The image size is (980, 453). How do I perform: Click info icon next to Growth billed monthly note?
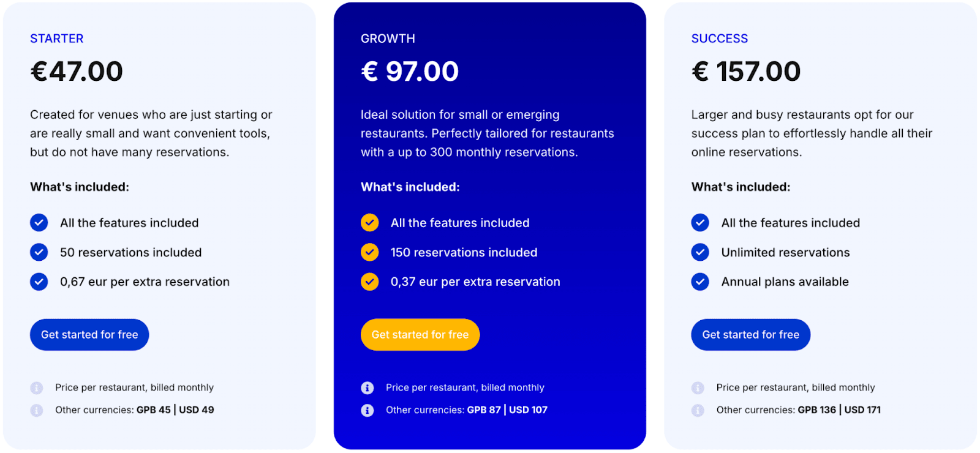(367, 388)
